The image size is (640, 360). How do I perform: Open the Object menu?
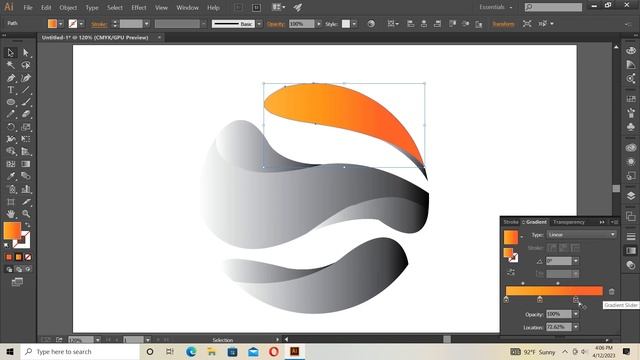(68, 7)
